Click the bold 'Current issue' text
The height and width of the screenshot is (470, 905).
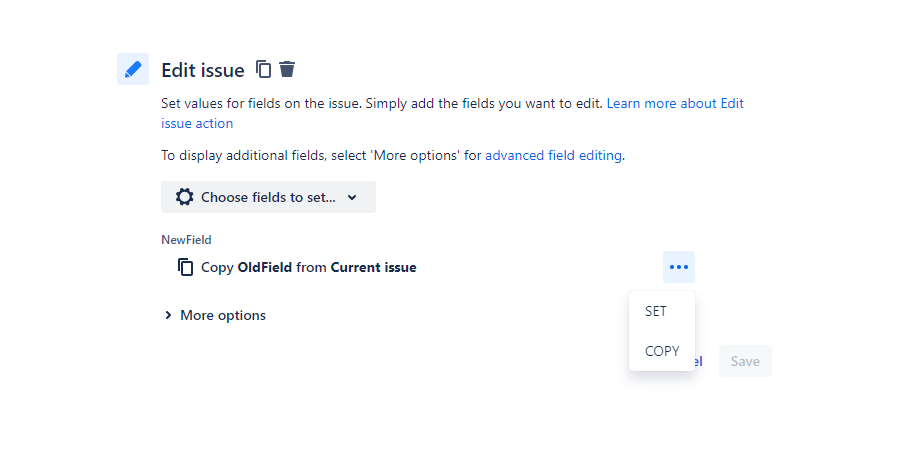pos(373,267)
